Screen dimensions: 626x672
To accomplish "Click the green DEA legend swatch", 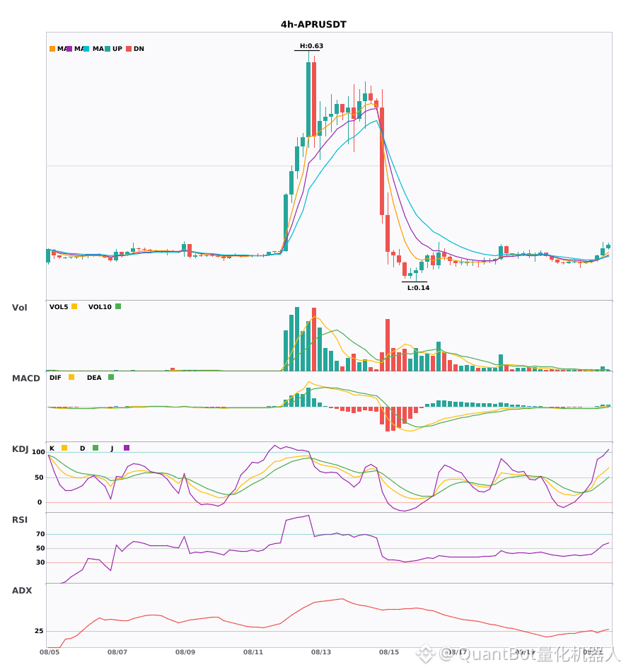I will click(111, 377).
